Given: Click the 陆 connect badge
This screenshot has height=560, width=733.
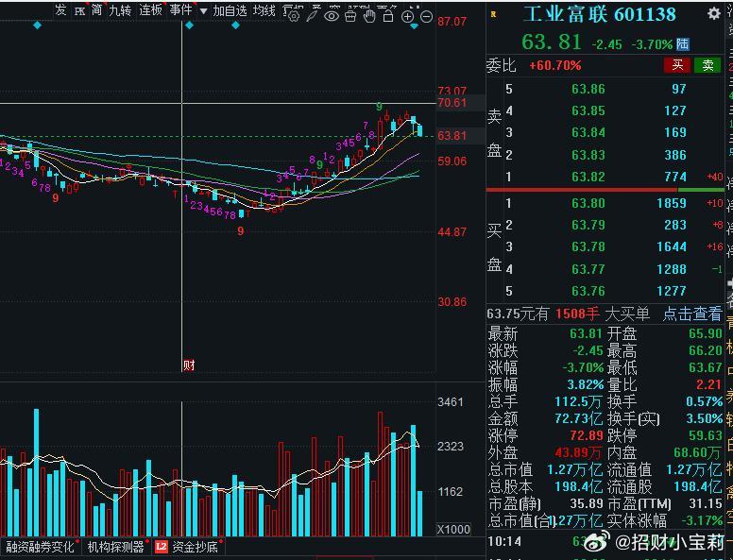Looking at the screenshot, I should pyautogui.click(x=683, y=44).
